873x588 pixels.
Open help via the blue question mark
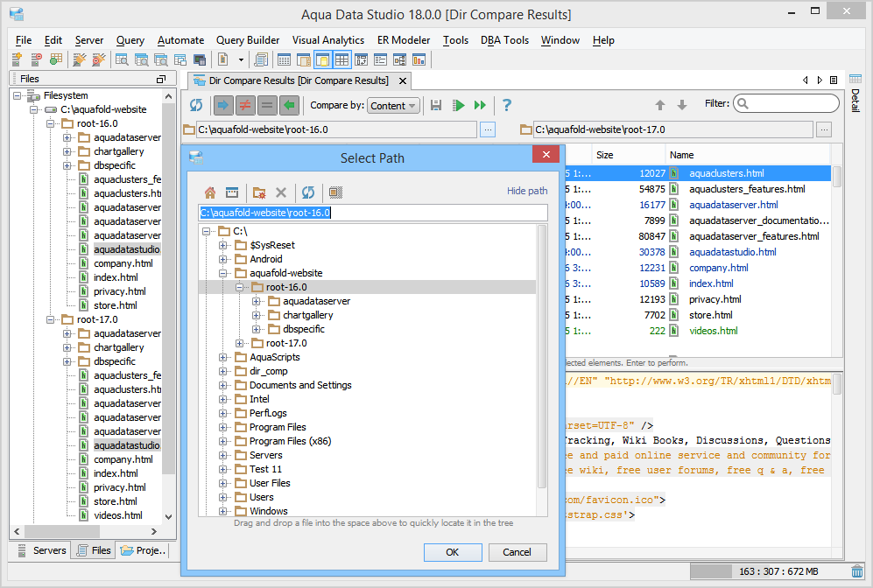[x=507, y=105]
